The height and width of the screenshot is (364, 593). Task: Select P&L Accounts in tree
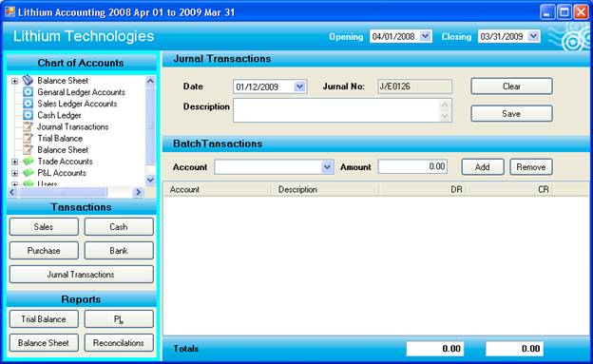pyautogui.click(x=62, y=173)
